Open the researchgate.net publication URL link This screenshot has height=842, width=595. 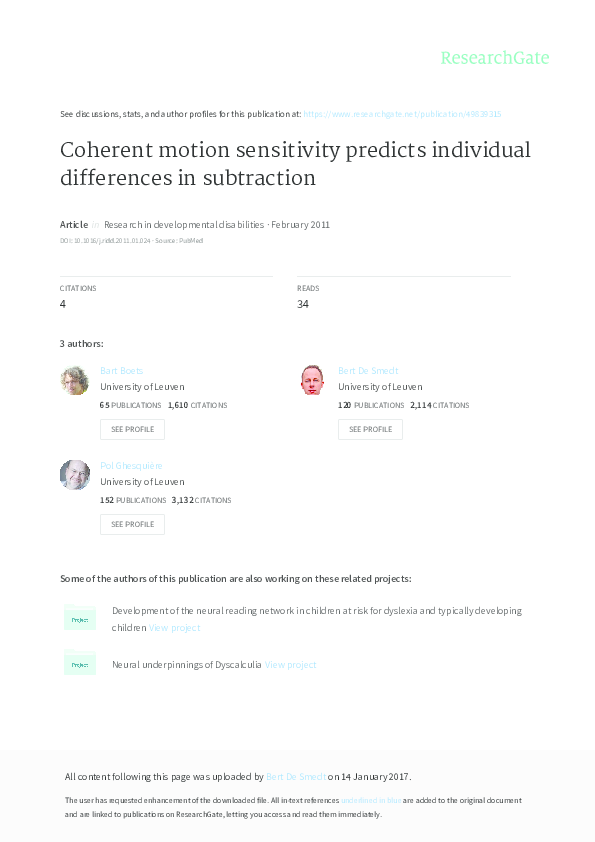click(x=402, y=114)
